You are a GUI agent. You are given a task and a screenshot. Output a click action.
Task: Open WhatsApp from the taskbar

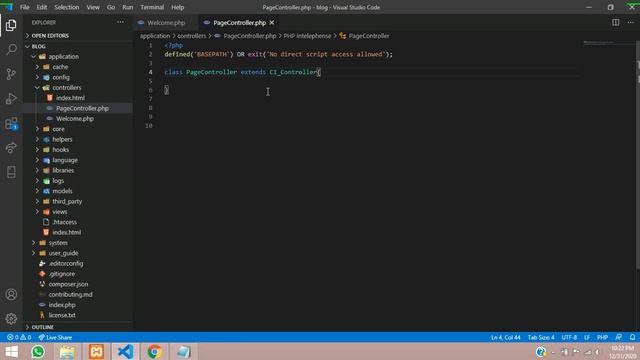(38, 351)
